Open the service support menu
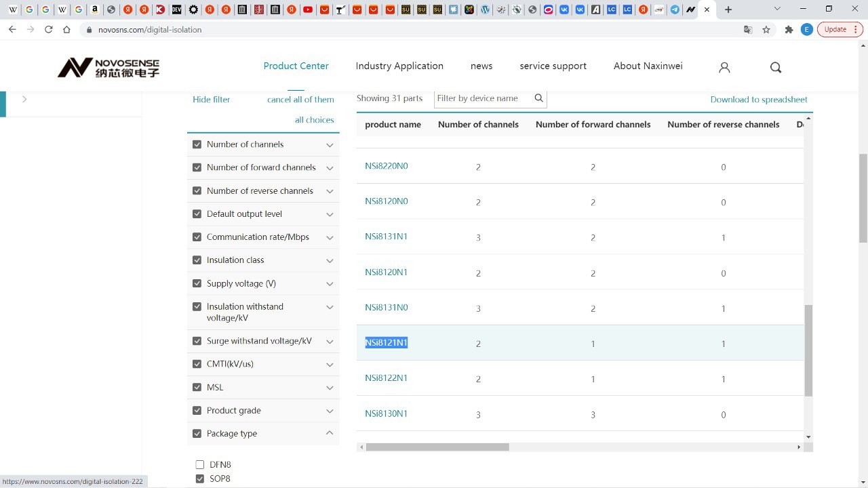This screenshot has width=868, height=488. point(553,66)
